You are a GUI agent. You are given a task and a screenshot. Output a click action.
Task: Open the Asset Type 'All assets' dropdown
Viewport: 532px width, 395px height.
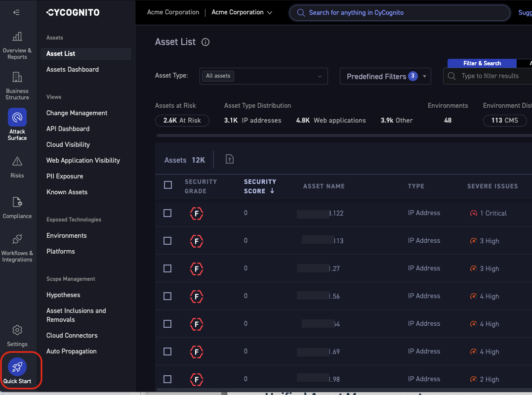point(264,76)
